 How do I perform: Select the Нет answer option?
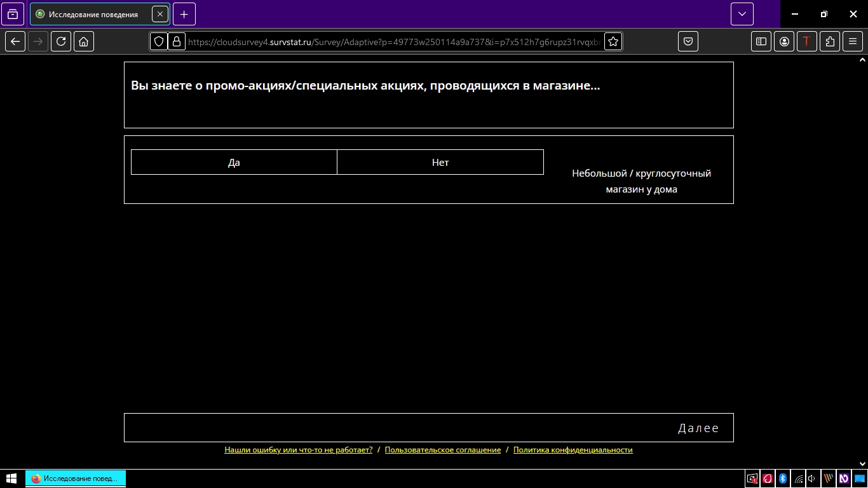(440, 162)
